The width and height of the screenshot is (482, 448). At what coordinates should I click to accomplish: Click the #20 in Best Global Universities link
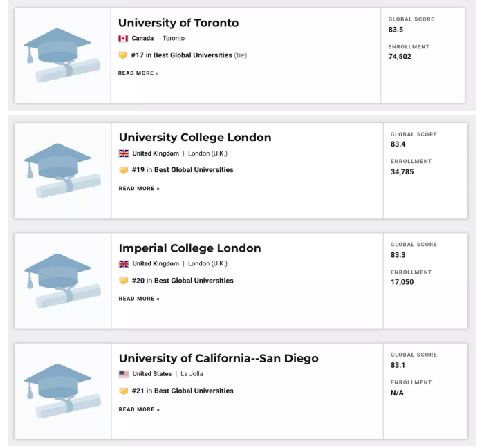pos(183,281)
